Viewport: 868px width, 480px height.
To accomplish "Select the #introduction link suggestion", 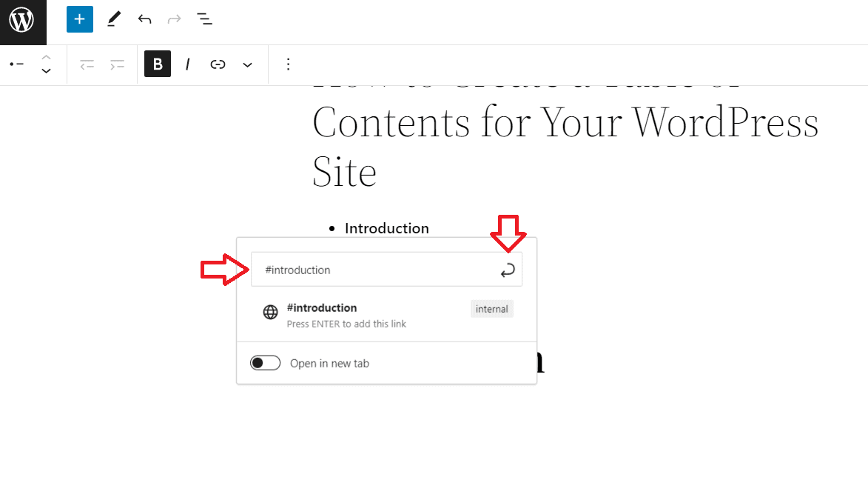I will (387, 316).
